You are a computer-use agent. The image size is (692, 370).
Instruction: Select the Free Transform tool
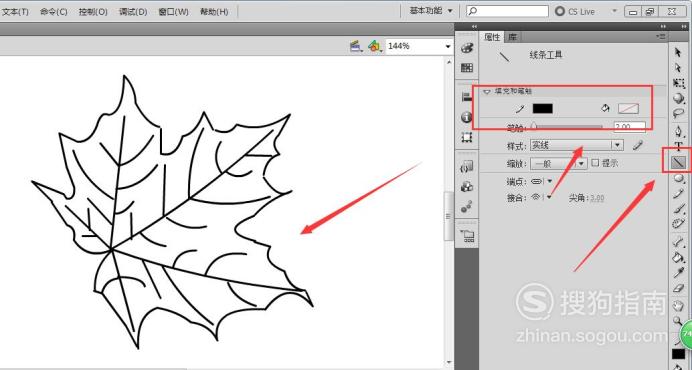[x=678, y=83]
